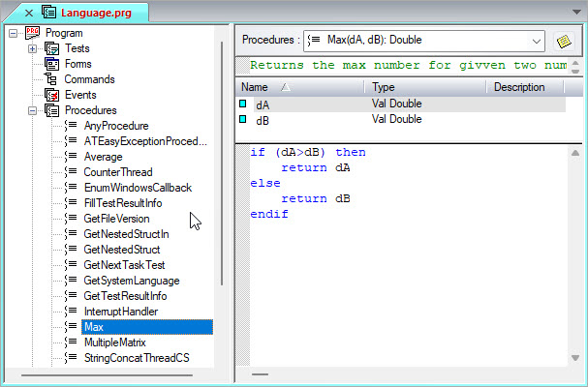Click the Tests folder icon in tree
Screen dimensions: 588x387
(x=51, y=48)
